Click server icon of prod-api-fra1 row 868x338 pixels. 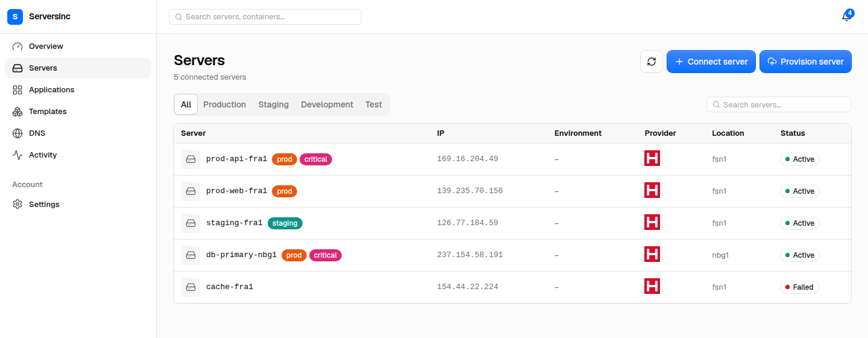click(x=190, y=159)
